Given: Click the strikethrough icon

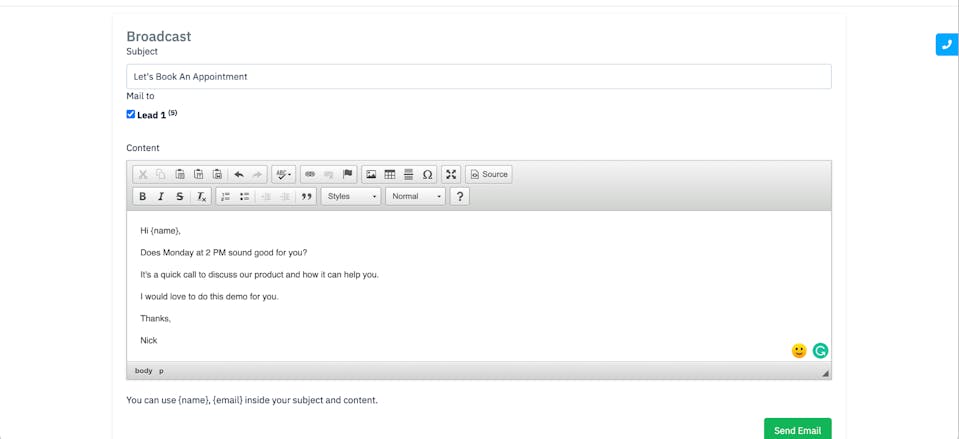Looking at the screenshot, I should click(180, 197).
